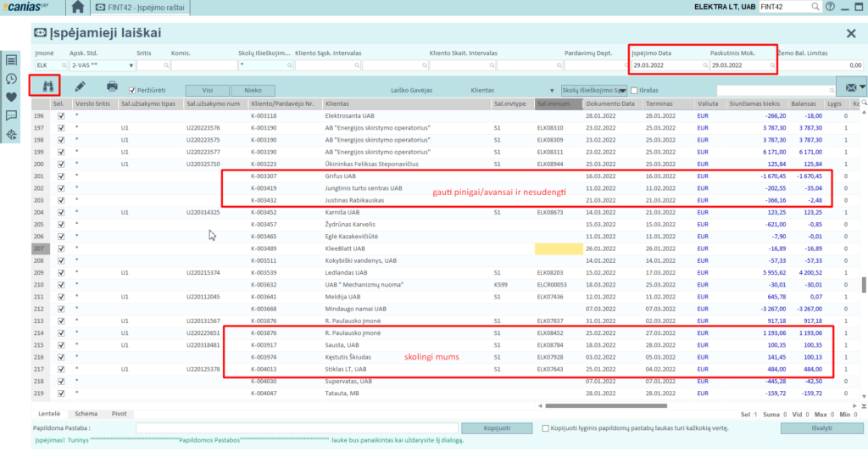Image resolution: width=868 pixels, height=452 pixels.
Task: Switch to the Schema tab
Action: [86, 413]
